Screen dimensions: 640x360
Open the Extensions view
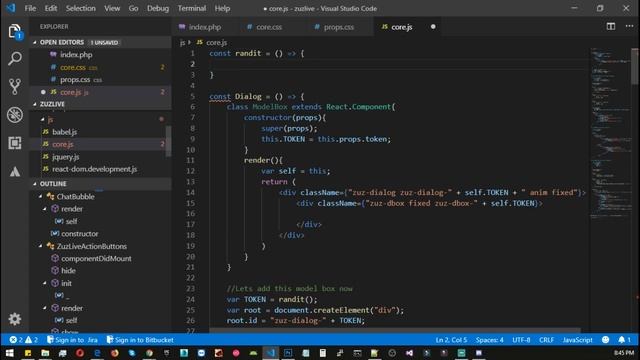coord(15,143)
